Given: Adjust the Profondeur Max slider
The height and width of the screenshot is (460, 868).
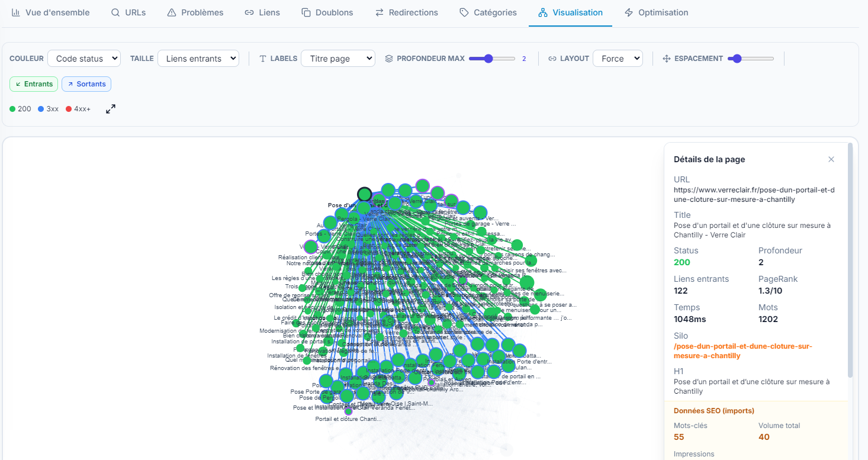Looking at the screenshot, I should click(490, 58).
